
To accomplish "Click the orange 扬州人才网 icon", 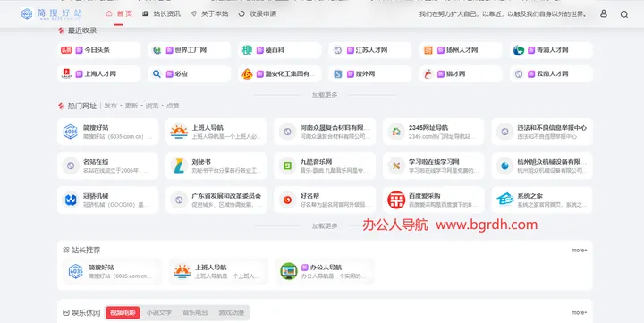I will 428,50.
